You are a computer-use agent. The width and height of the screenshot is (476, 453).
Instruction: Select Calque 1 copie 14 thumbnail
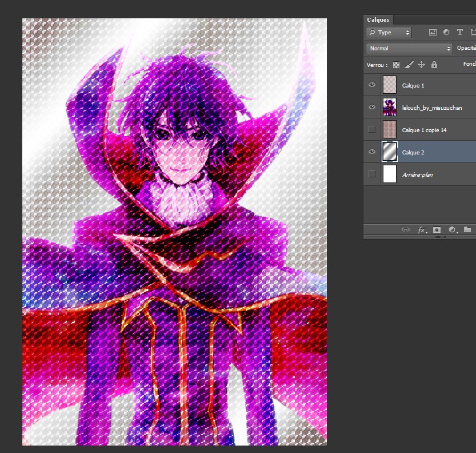(x=390, y=129)
